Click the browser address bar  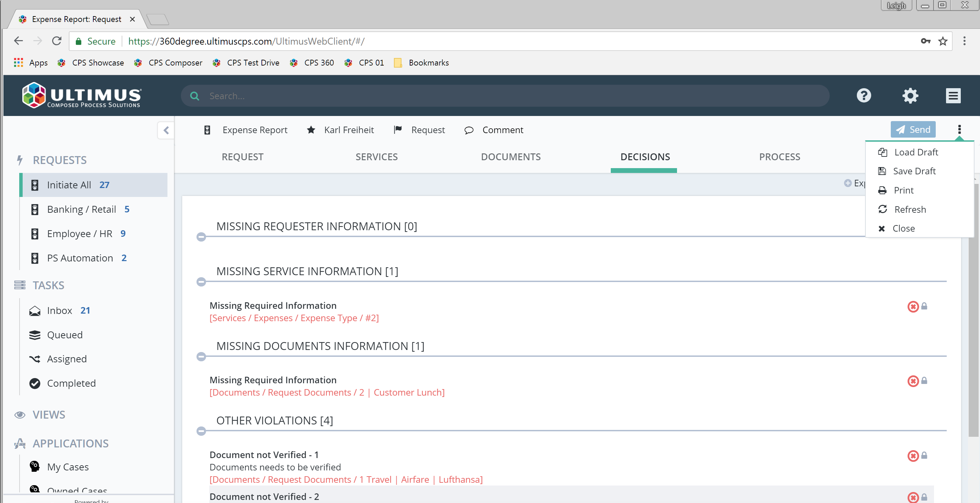click(x=510, y=41)
